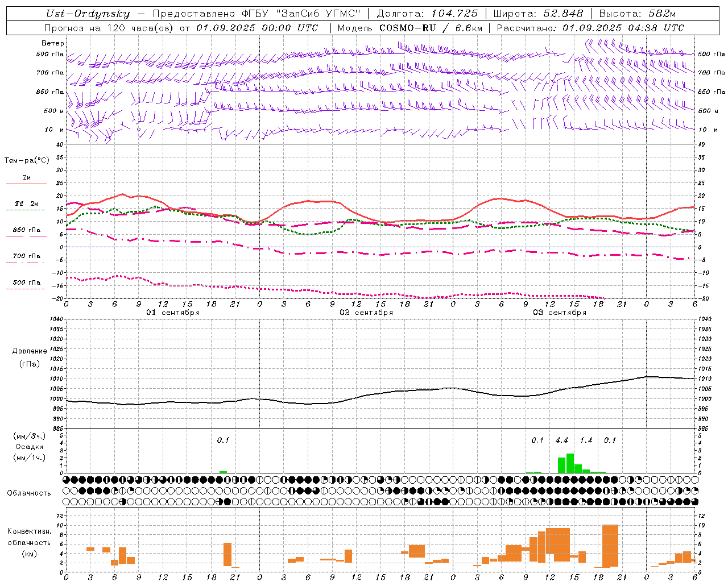Click the forecast line Прогноз на 120 часа(ов)
This screenshot has height=582, width=728.
pyautogui.click(x=109, y=28)
